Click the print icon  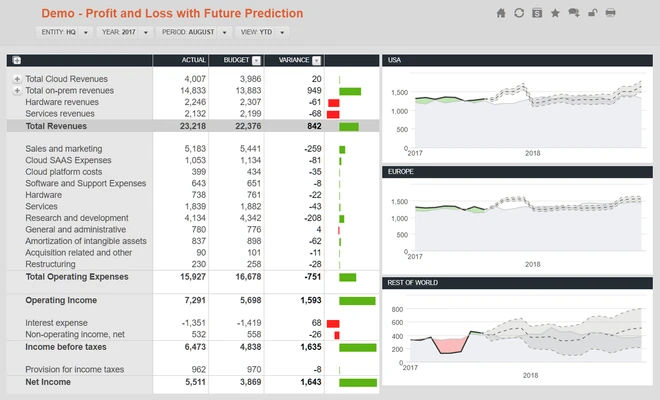coord(611,13)
